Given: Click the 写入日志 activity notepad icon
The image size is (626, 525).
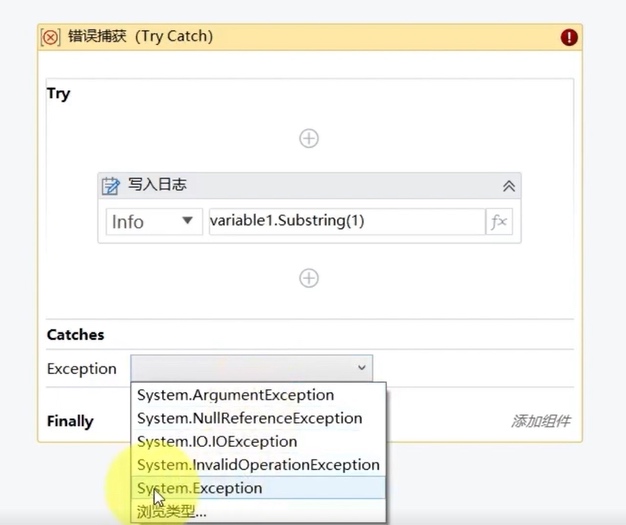Looking at the screenshot, I should point(113,185).
